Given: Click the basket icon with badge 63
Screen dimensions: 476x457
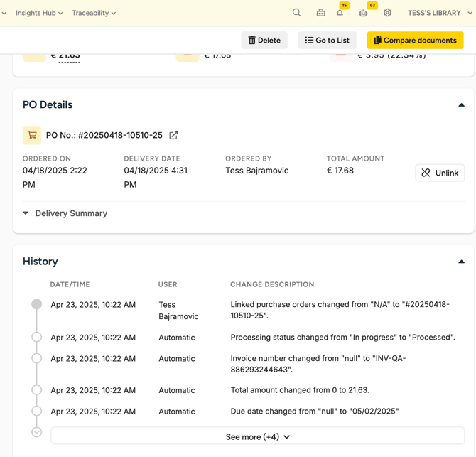Looking at the screenshot, I should pos(363,13).
